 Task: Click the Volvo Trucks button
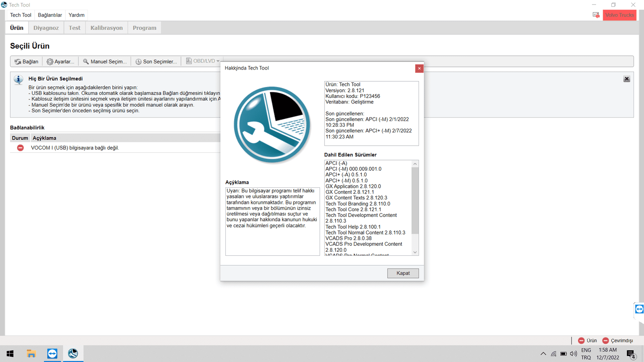click(619, 15)
